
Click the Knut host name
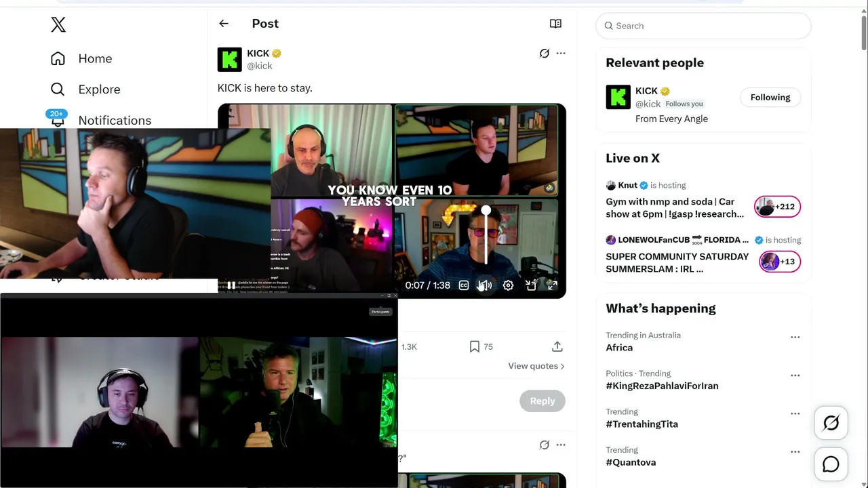coord(627,185)
